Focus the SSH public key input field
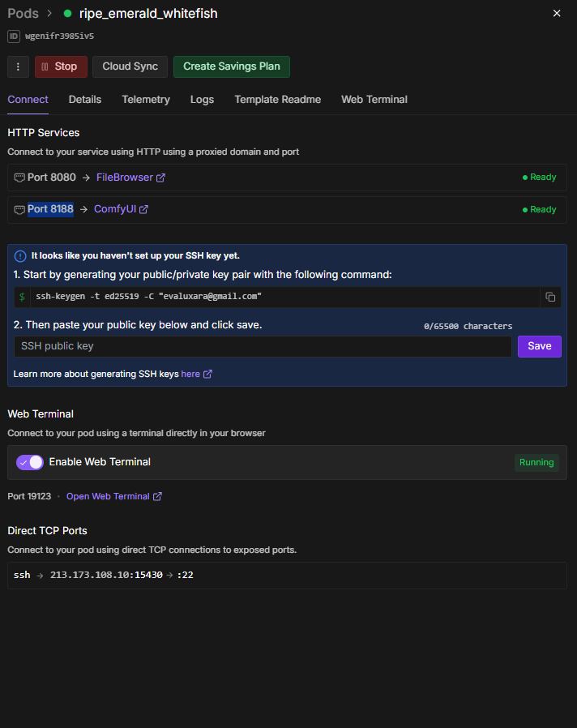 tap(263, 346)
